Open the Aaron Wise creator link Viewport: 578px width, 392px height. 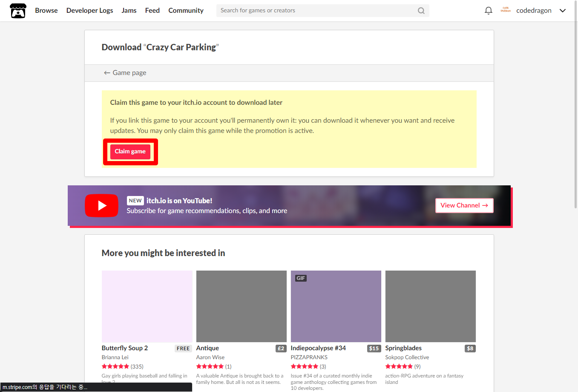210,357
